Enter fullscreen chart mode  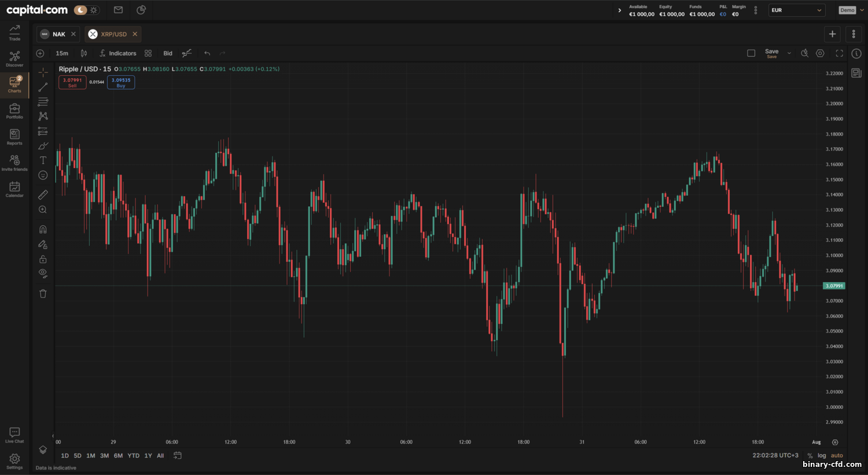839,53
